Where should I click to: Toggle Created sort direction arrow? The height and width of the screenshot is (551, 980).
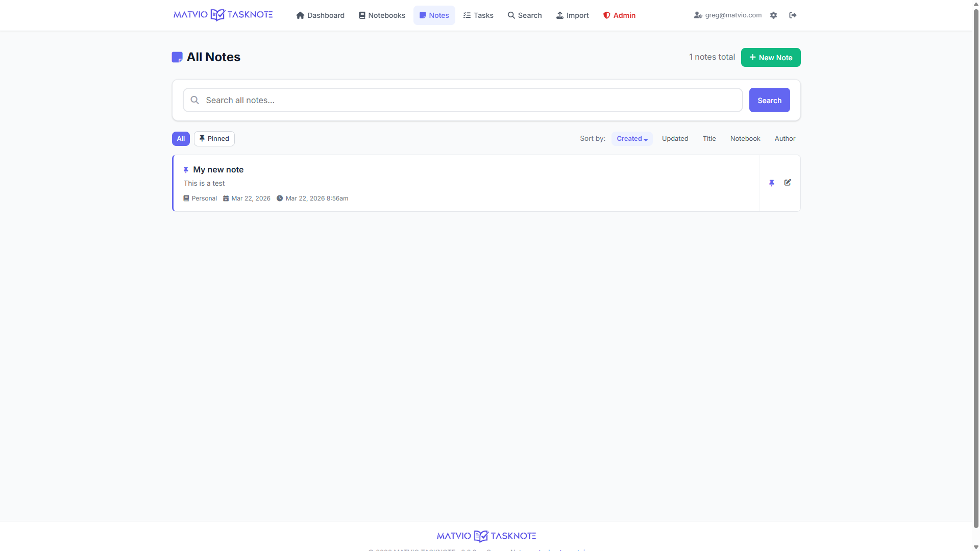pyautogui.click(x=646, y=139)
